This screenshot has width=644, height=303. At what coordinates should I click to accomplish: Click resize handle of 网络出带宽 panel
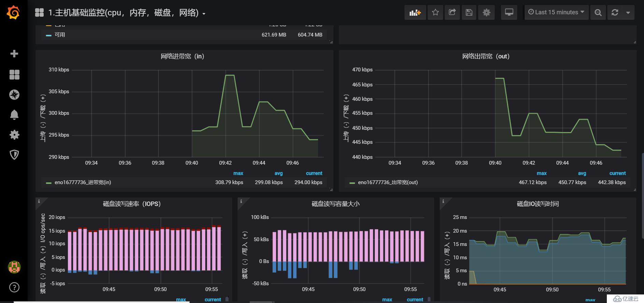635,190
